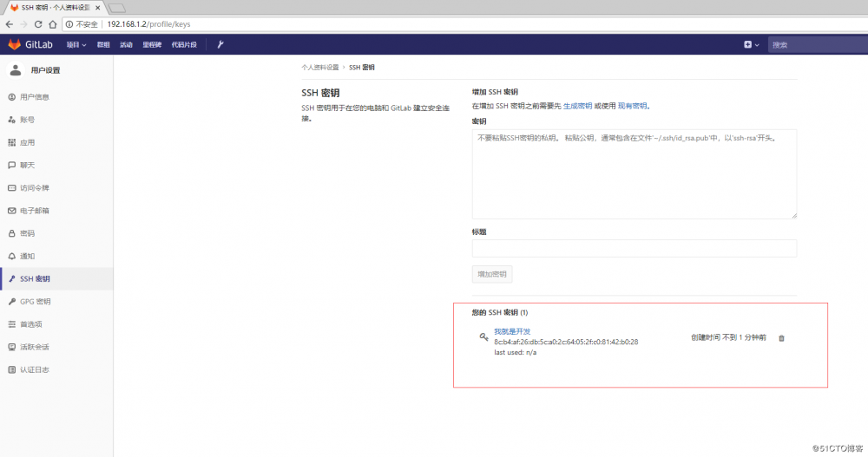Open the 用户信息 sidebar entry

click(x=56, y=97)
